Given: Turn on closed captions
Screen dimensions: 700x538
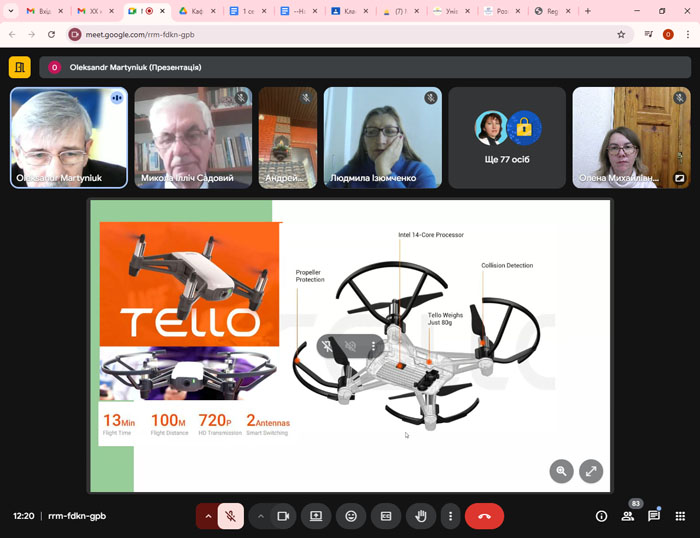Looking at the screenshot, I should pos(386,516).
